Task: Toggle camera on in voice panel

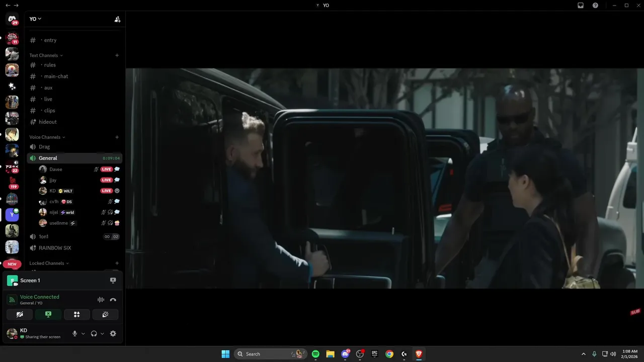Action: [20, 314]
